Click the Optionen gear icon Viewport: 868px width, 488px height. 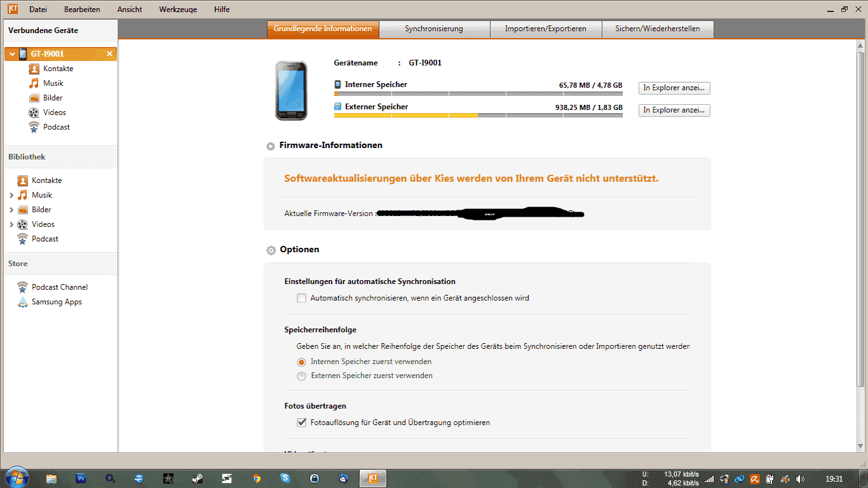(x=271, y=250)
